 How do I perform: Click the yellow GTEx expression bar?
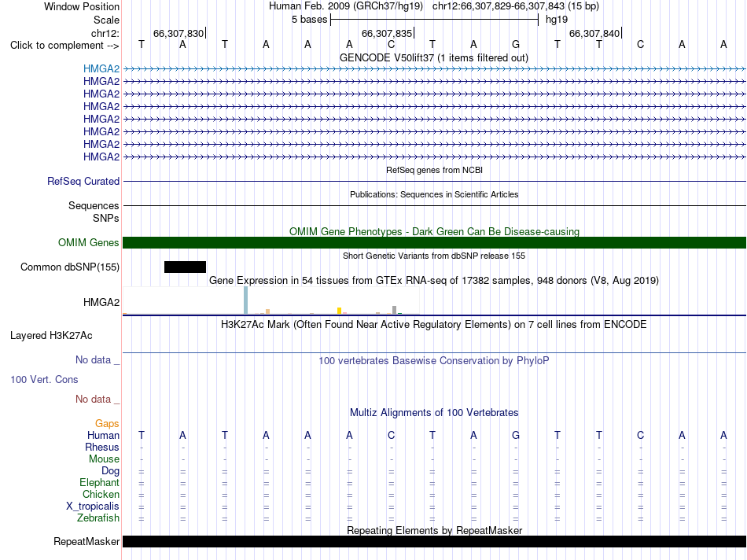339,311
